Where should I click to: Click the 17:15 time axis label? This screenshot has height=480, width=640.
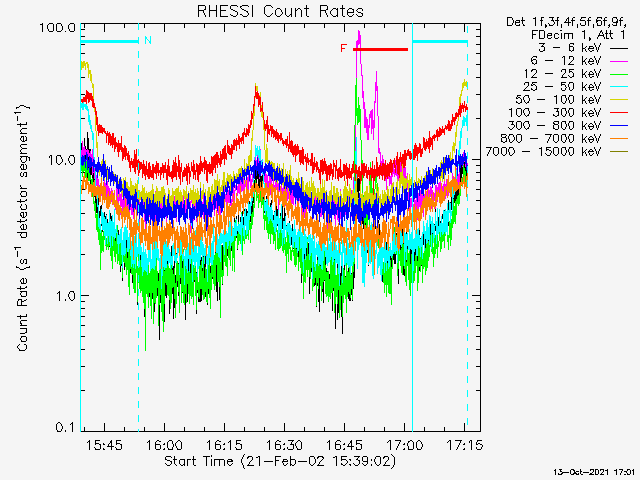click(x=464, y=445)
